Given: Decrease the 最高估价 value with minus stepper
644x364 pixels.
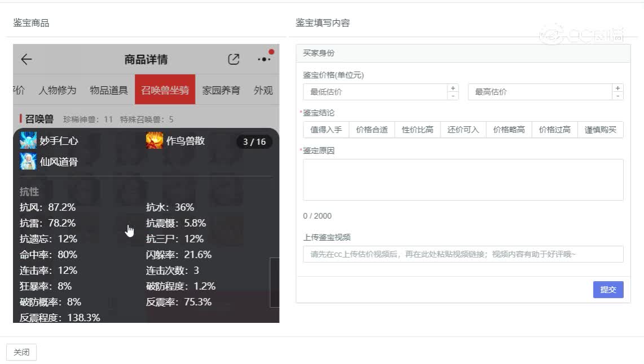Looking at the screenshot, I should 617,96.
